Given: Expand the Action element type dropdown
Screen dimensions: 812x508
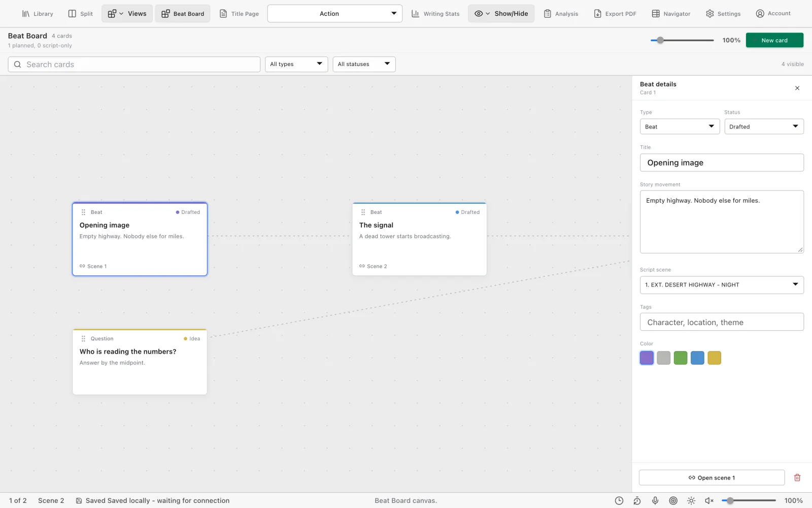Looking at the screenshot, I should click(335, 14).
